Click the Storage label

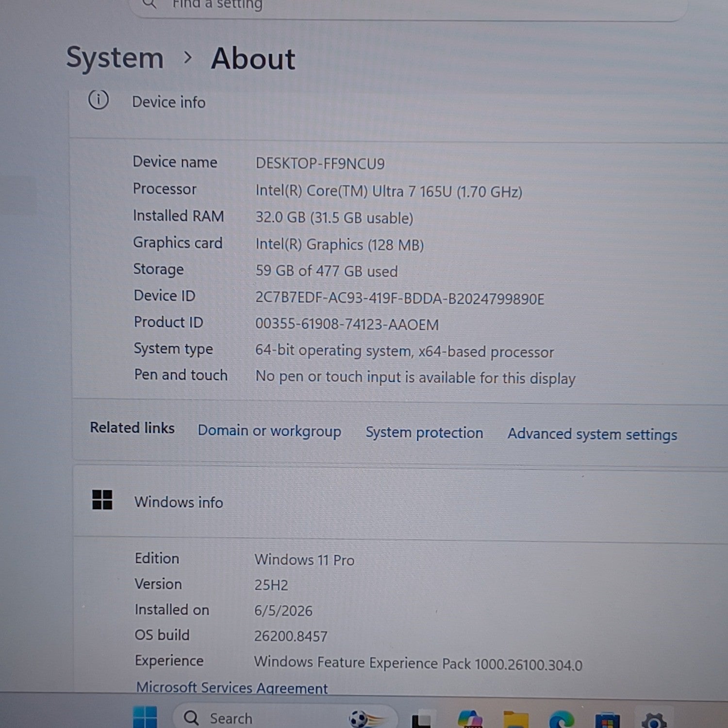coord(158,269)
